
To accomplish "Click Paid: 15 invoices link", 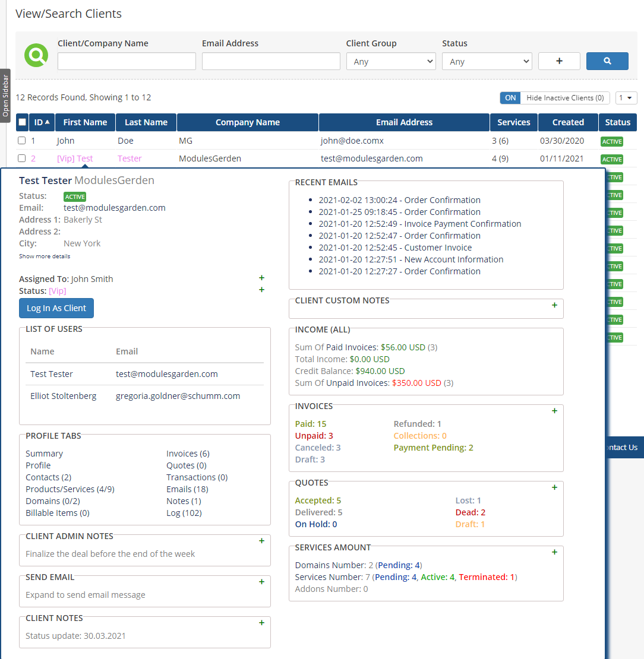I will click(311, 424).
